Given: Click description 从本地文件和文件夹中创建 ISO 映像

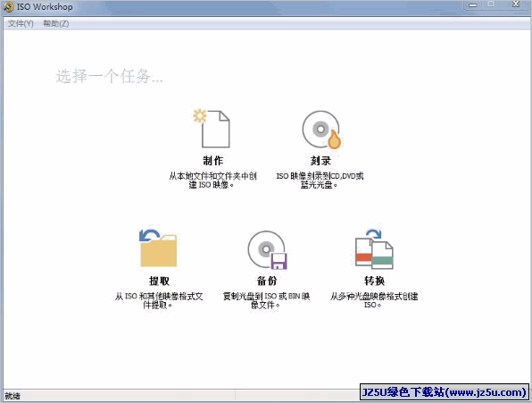Looking at the screenshot, I should point(212,181).
